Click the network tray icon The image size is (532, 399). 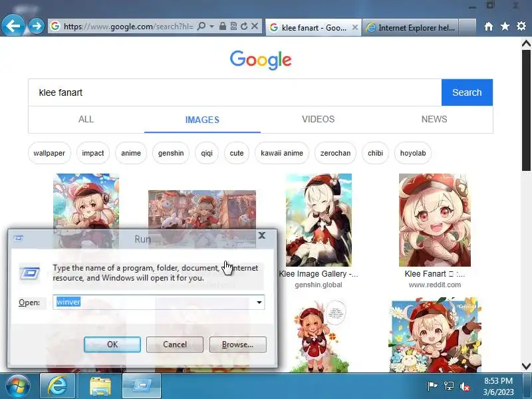pyautogui.click(x=448, y=386)
